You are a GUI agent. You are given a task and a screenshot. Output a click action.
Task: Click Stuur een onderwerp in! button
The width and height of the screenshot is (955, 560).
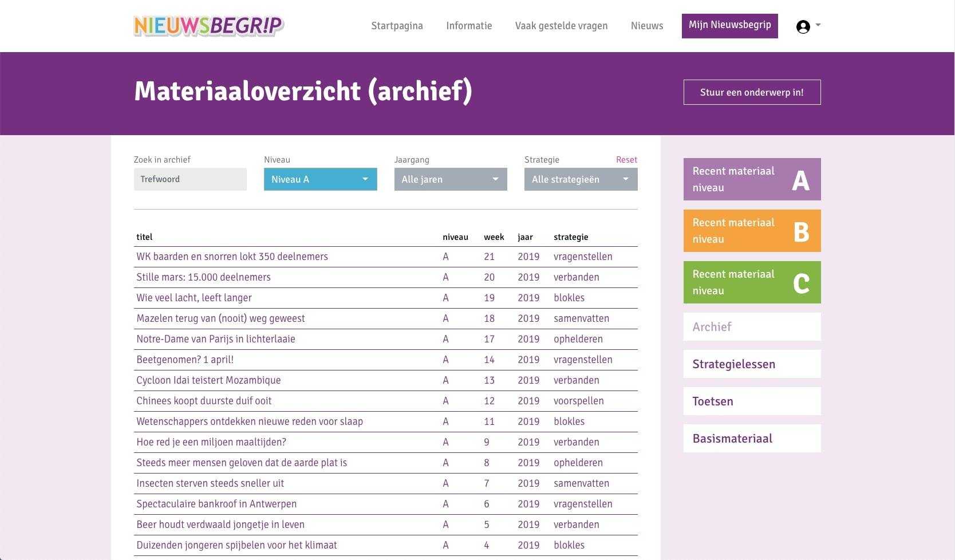(752, 92)
